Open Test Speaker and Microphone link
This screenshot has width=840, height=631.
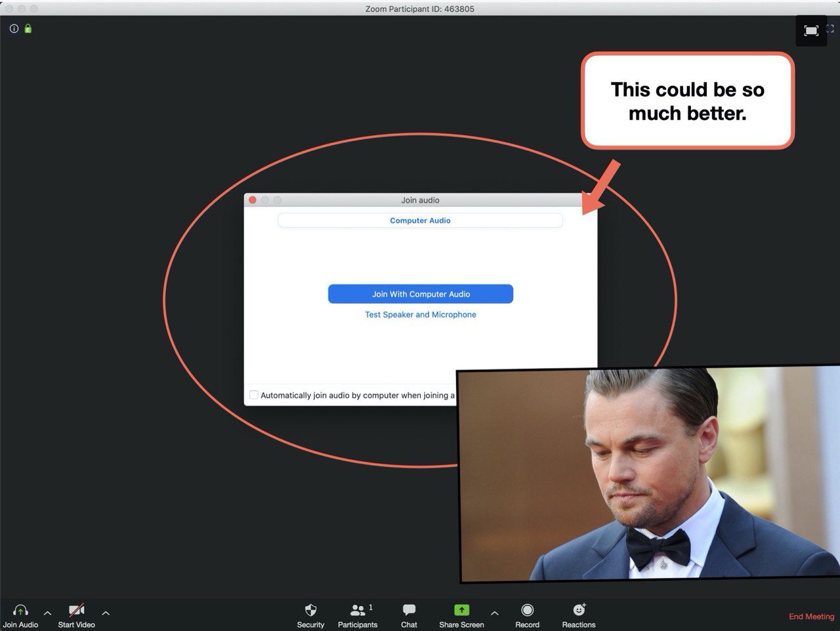(x=421, y=315)
